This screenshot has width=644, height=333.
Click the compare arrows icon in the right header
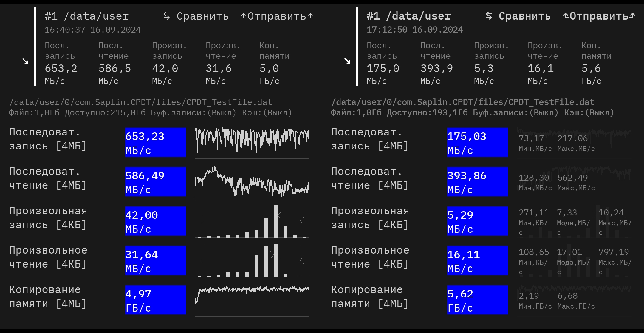click(x=489, y=16)
